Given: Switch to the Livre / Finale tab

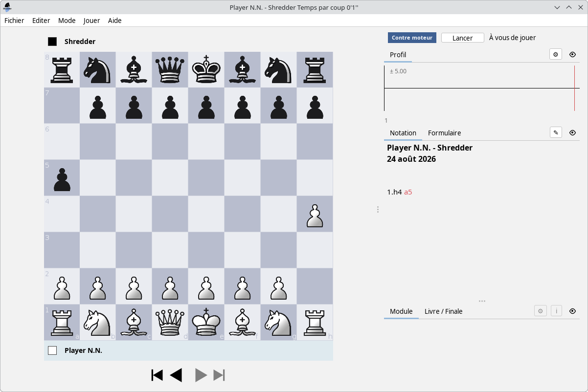Looking at the screenshot, I should (443, 311).
